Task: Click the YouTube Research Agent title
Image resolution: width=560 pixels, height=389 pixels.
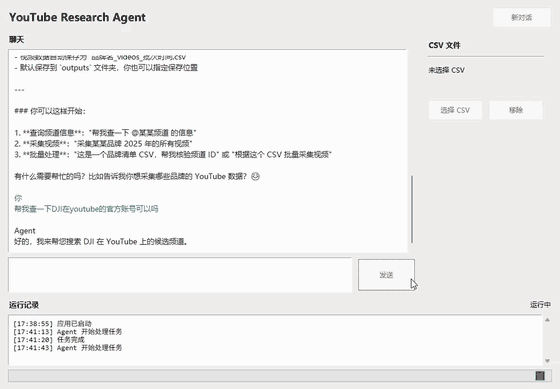Action: (x=77, y=17)
